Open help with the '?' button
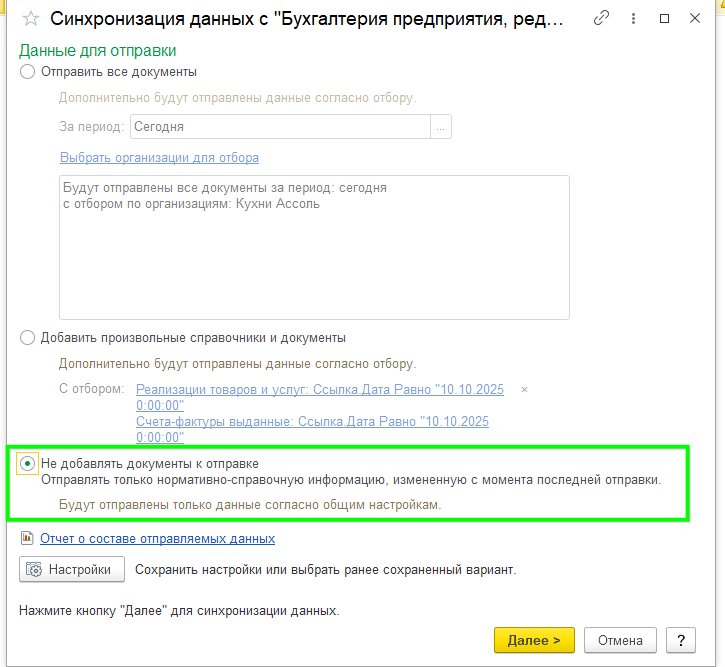 pos(681,640)
